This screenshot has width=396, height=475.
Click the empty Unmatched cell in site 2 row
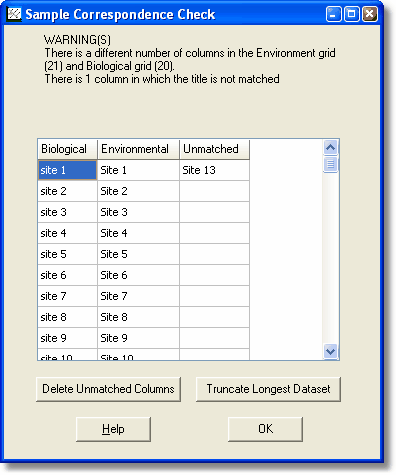click(214, 191)
